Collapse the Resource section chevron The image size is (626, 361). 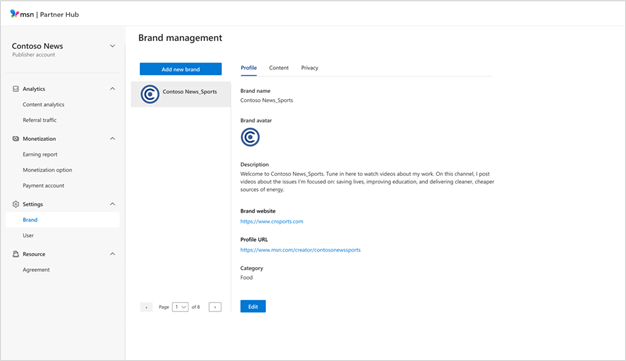(113, 254)
